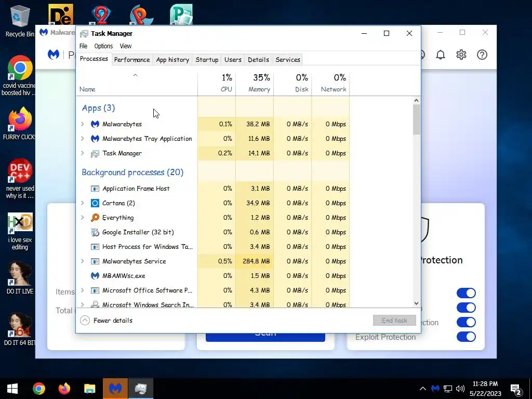Viewport: 532px width, 399px height.
Task: Click the Task Manager taskbar button
Action: (x=140, y=389)
